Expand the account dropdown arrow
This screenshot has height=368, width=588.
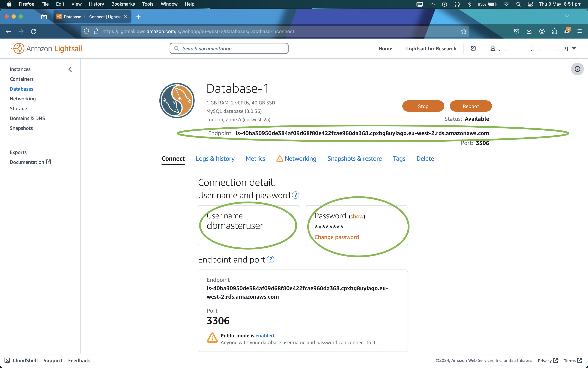click(574, 48)
